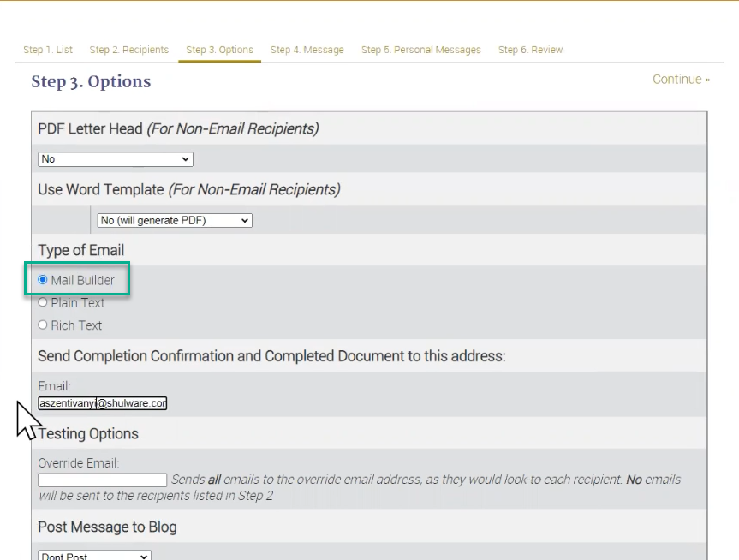
Task: Select the Step 3. Options tab
Action: tap(219, 50)
